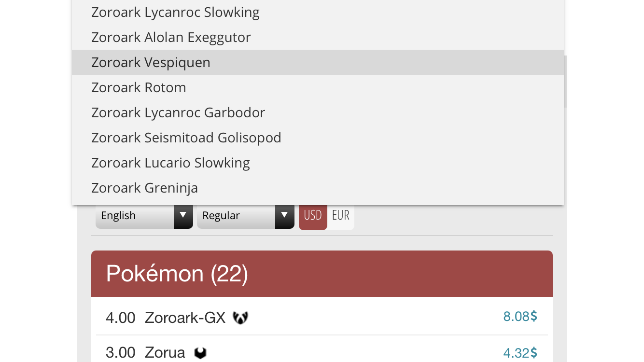Click the 8.08$ price for Zoroark-GX
The image size is (644, 362).
coord(520,317)
